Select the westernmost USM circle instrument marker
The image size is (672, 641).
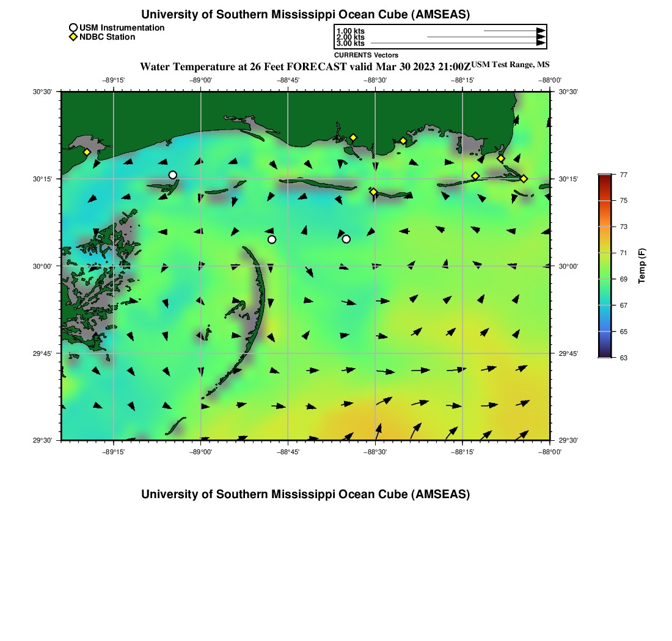click(x=173, y=175)
